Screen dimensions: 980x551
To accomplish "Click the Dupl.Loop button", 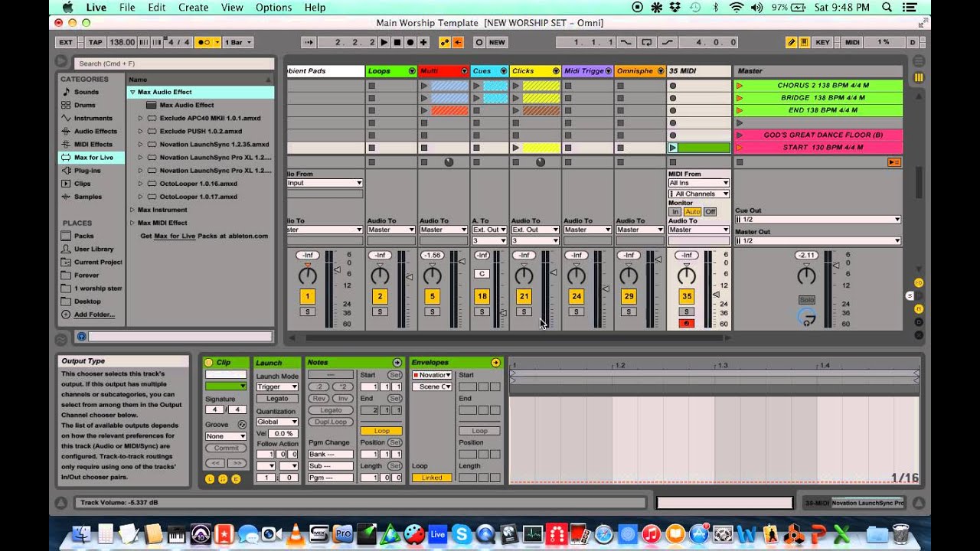I will pos(331,422).
